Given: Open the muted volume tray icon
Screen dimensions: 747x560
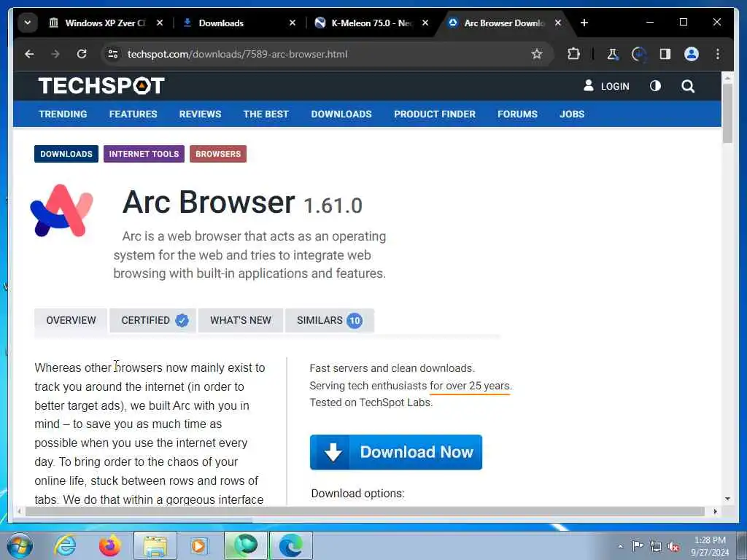Looking at the screenshot, I should pos(673,546).
